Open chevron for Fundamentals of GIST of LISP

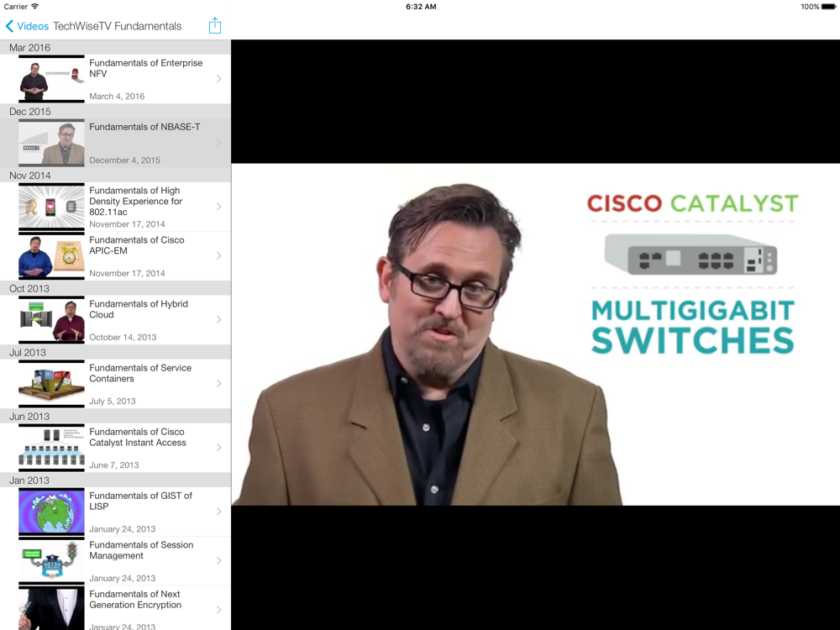pyautogui.click(x=218, y=512)
